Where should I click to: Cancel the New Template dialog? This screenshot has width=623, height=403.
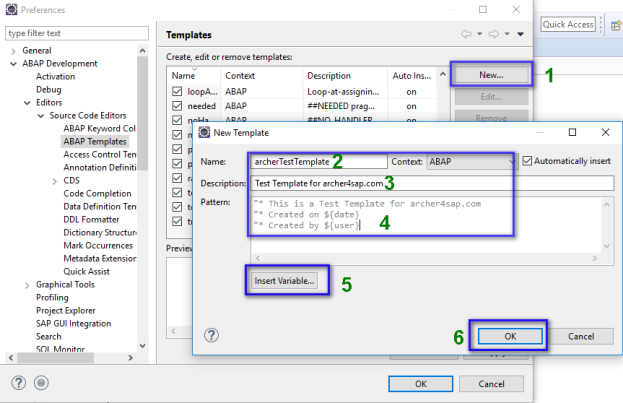[581, 336]
